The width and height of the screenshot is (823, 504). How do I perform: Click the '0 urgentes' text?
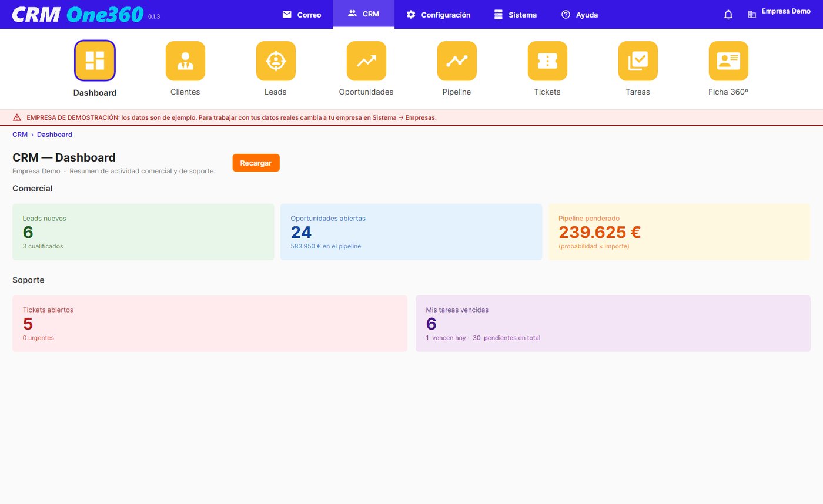pos(38,338)
